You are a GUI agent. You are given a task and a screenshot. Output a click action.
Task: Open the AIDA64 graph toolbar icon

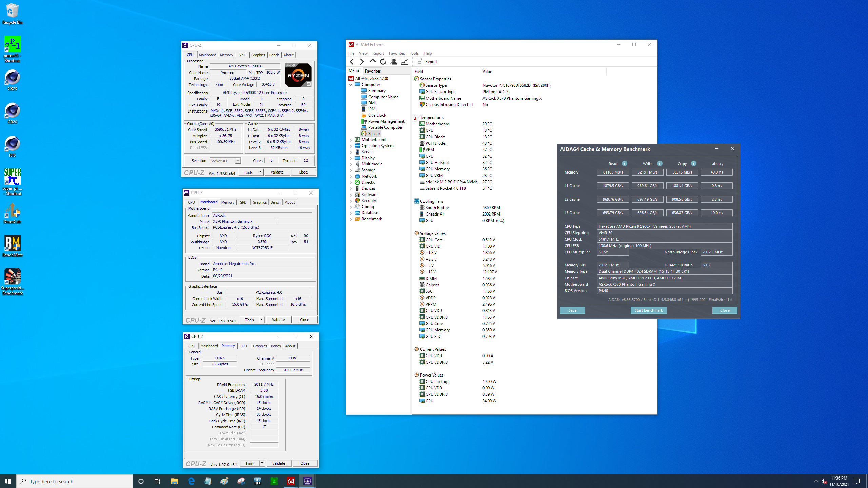(x=404, y=62)
